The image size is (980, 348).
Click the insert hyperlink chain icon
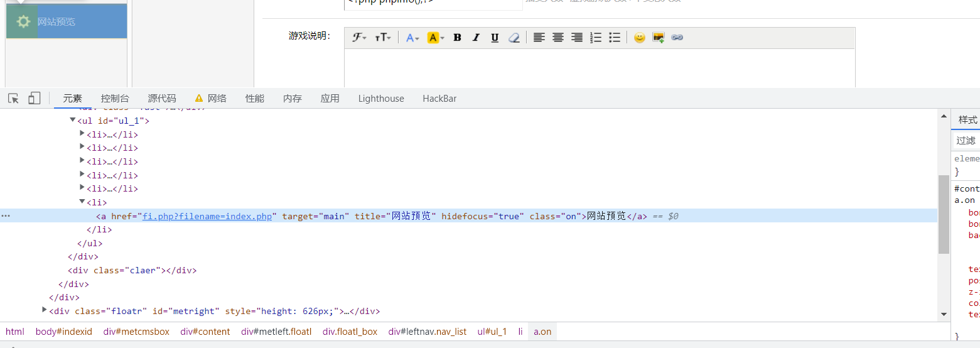(x=677, y=38)
